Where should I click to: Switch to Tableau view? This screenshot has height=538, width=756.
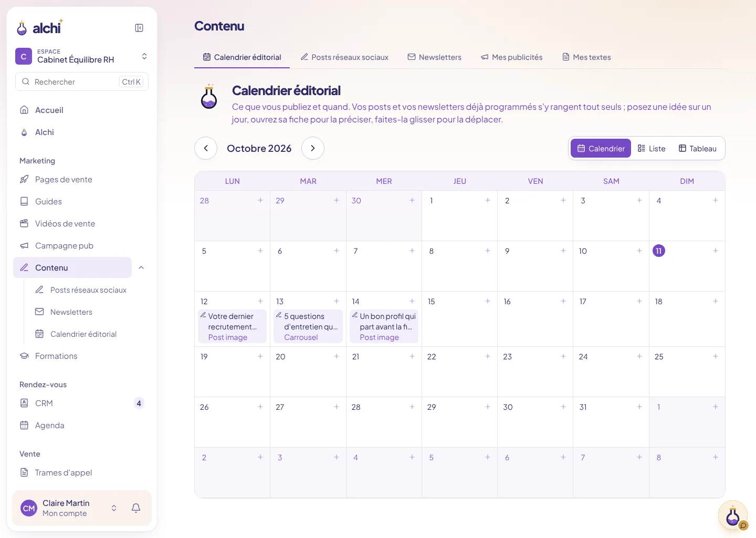click(x=698, y=149)
